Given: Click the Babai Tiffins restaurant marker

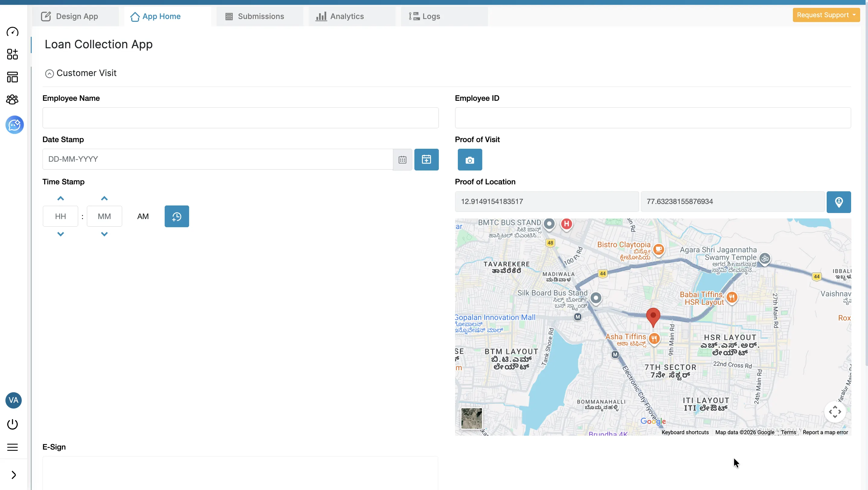Looking at the screenshot, I should pos(732,297).
